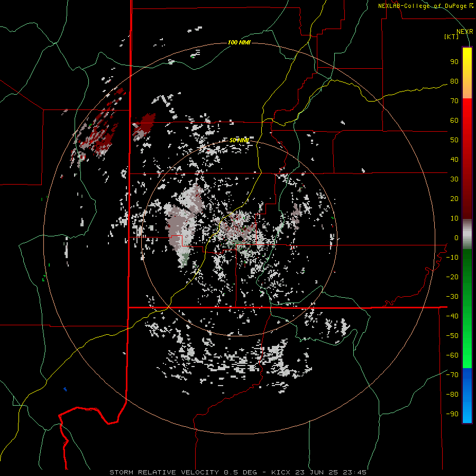This screenshot has width=476, height=476.
Task: Click the 50 NMI range ring label
Action: (239, 140)
